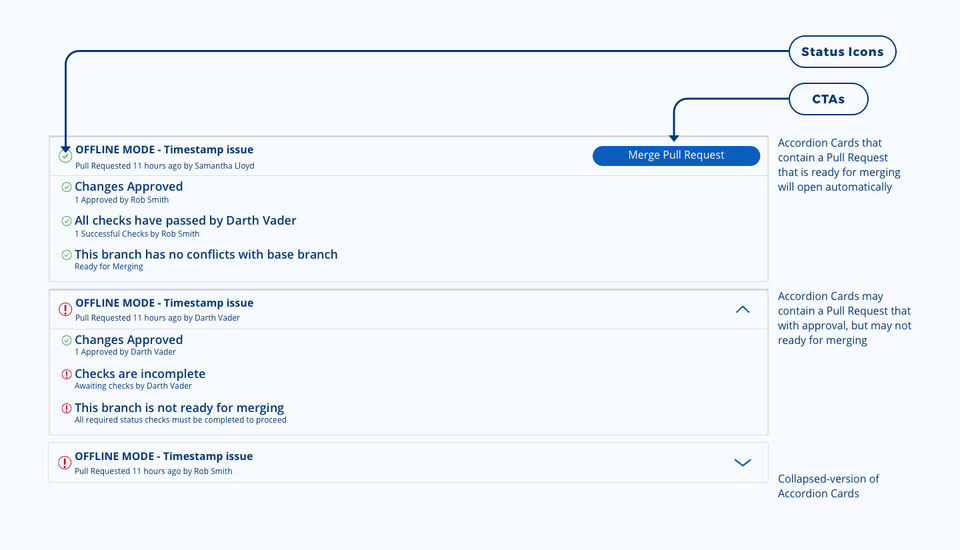Click red alert icon on collapsed third card
Screen dimensions: 960x550
pyautogui.click(x=65, y=463)
